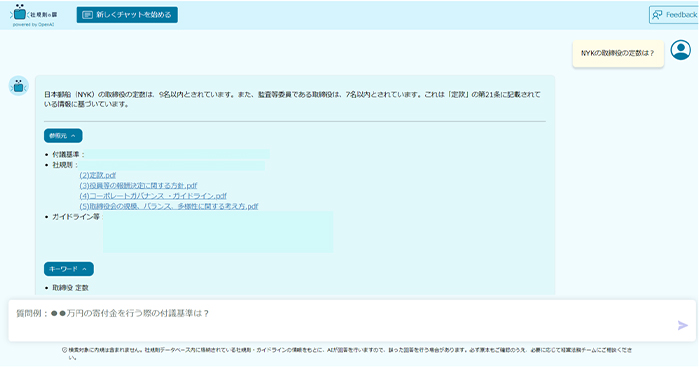This screenshot has width=699, height=368.
Task: Open (3)役員等の報酬決定に関する方針.pdf link
Action: pos(138,186)
